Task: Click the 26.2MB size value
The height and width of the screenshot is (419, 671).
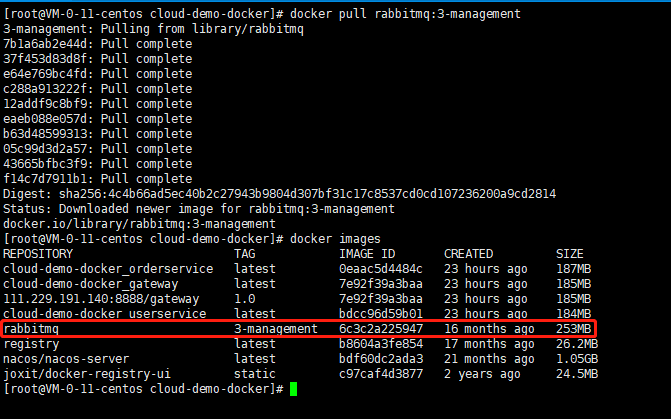Action: pyautogui.click(x=577, y=344)
